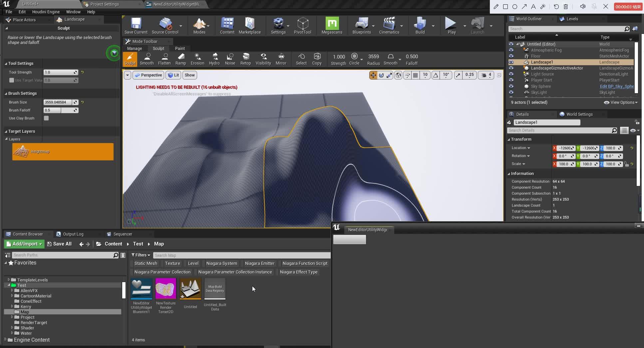Screen dimensions: 644x348
Task: Choose the Hydro erosion tool
Action: (214, 59)
